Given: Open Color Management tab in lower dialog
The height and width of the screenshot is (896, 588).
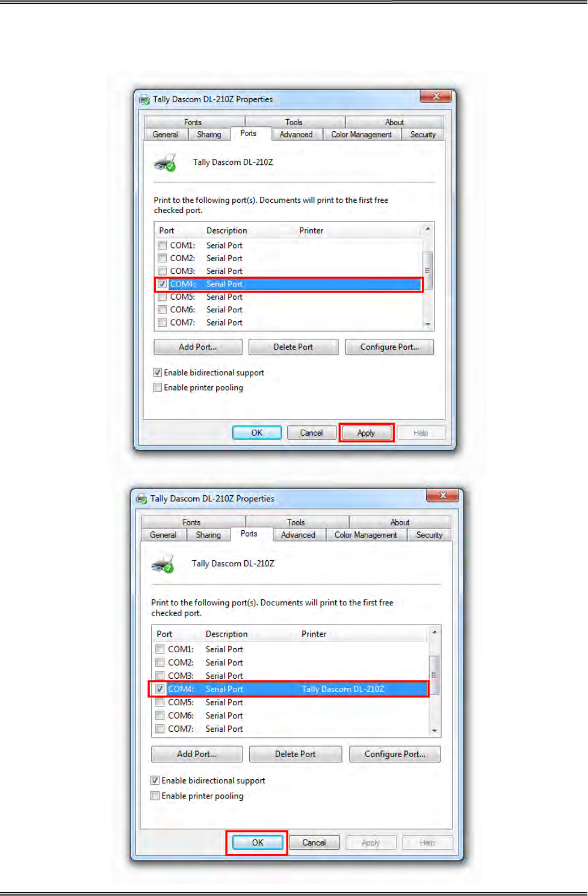Looking at the screenshot, I should click(x=366, y=535).
